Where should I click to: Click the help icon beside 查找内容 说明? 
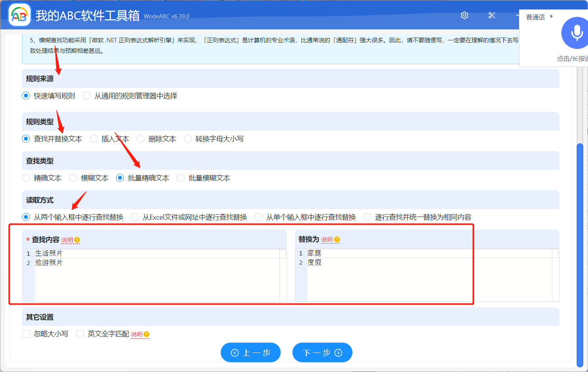[77, 240]
